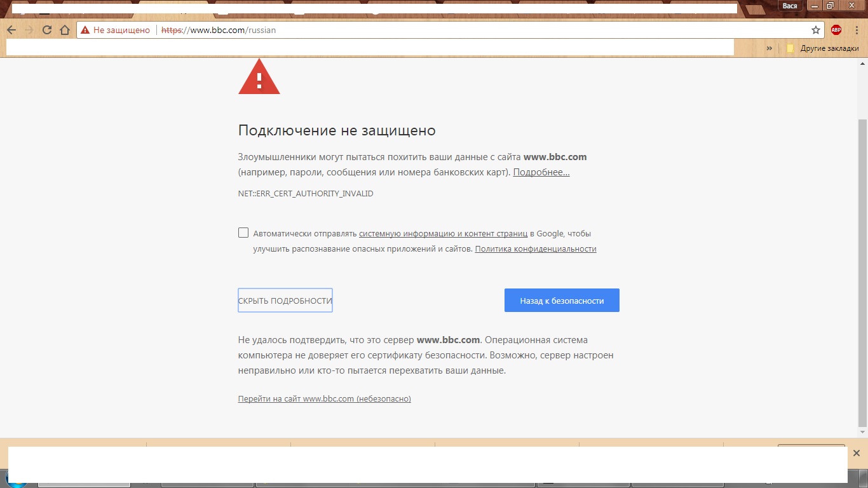Enable automatic sending of system info to Google

(x=243, y=233)
